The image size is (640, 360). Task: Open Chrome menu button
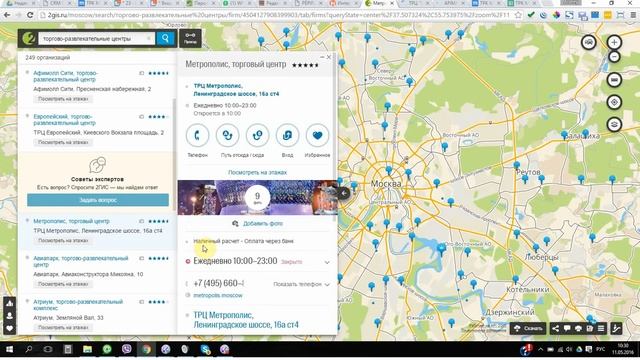pyautogui.click(x=633, y=15)
